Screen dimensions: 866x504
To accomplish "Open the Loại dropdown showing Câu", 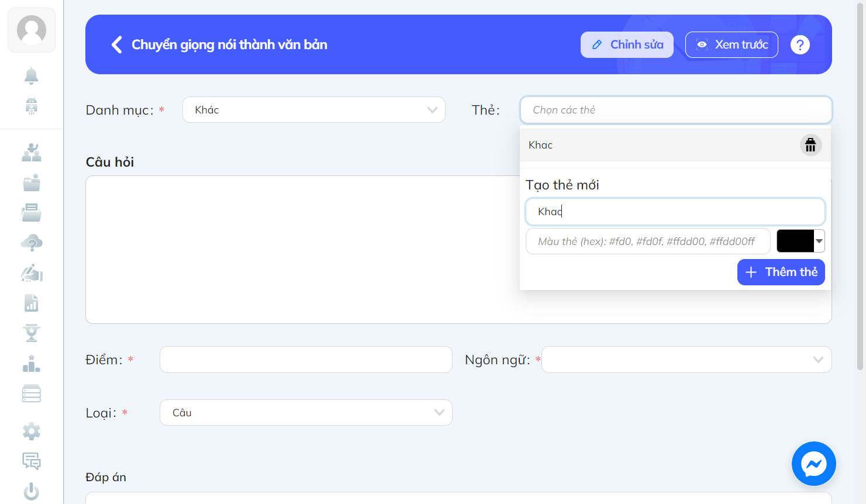I will coord(306,413).
